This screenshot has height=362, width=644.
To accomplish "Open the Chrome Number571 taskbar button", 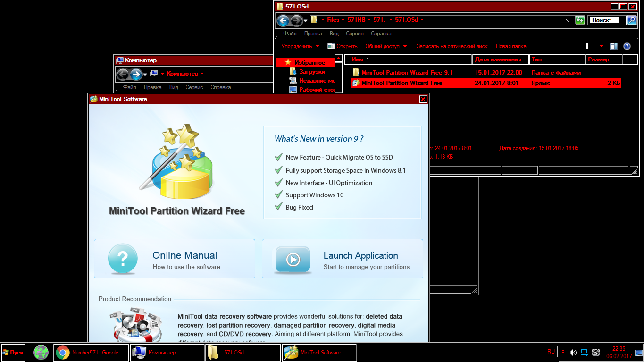I will (x=91, y=353).
